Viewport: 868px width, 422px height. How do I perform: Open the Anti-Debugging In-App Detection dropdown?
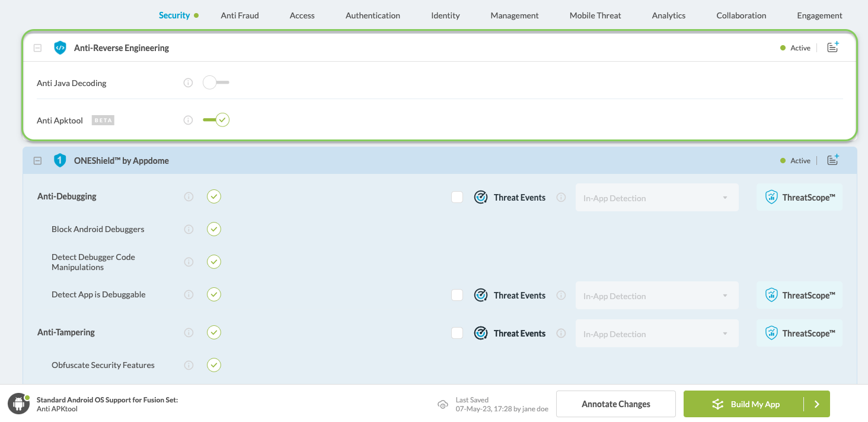(x=657, y=198)
